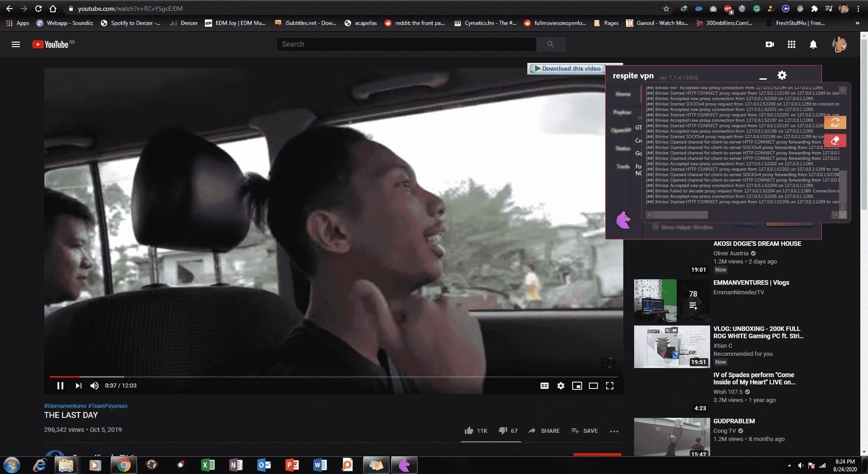Open VLOG: UNBOXING ROG PC thumbnail
This screenshot has width=868, height=474.
(672, 347)
